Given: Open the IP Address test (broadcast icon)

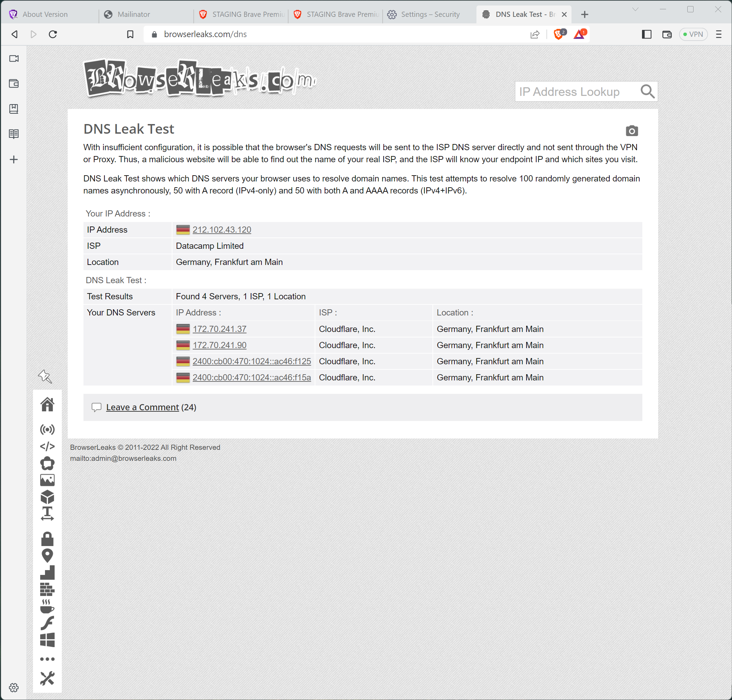Looking at the screenshot, I should (x=47, y=430).
